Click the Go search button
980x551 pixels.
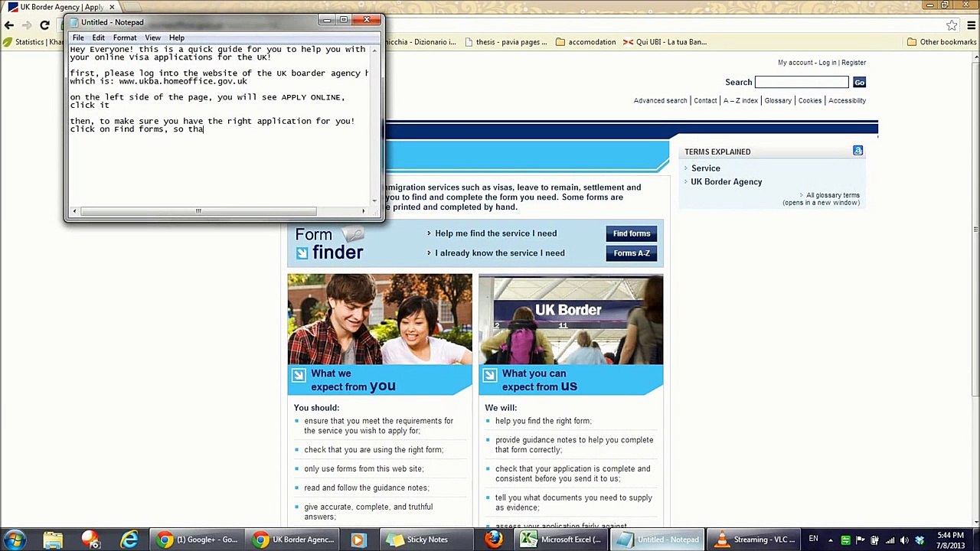[x=859, y=83]
